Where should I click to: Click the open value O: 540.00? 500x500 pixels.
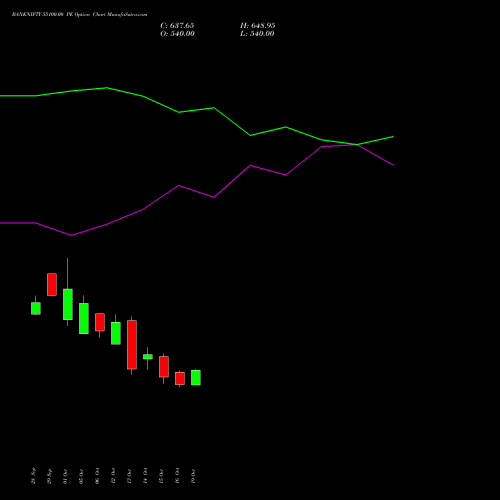[x=177, y=34]
